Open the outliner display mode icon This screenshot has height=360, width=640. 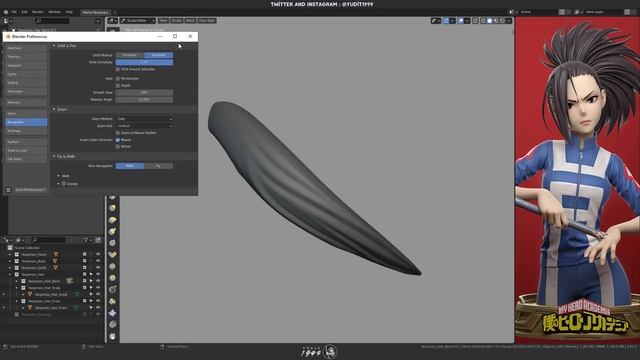pos(20,240)
